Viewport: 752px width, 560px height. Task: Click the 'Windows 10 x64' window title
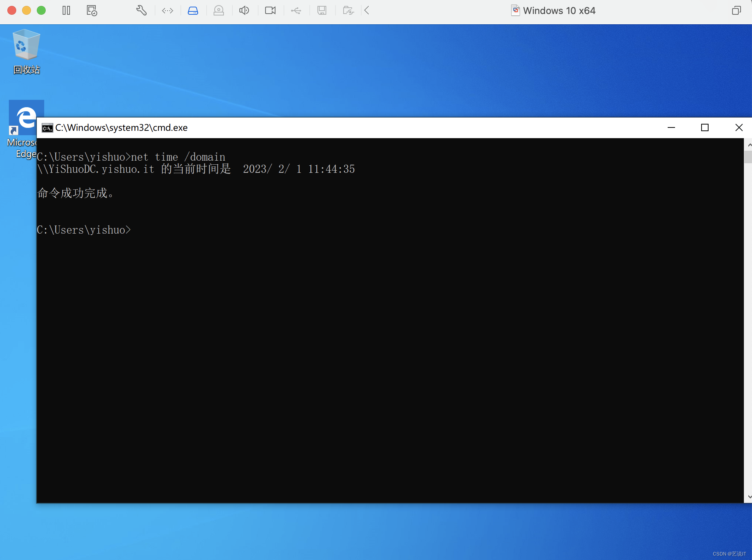(x=559, y=11)
